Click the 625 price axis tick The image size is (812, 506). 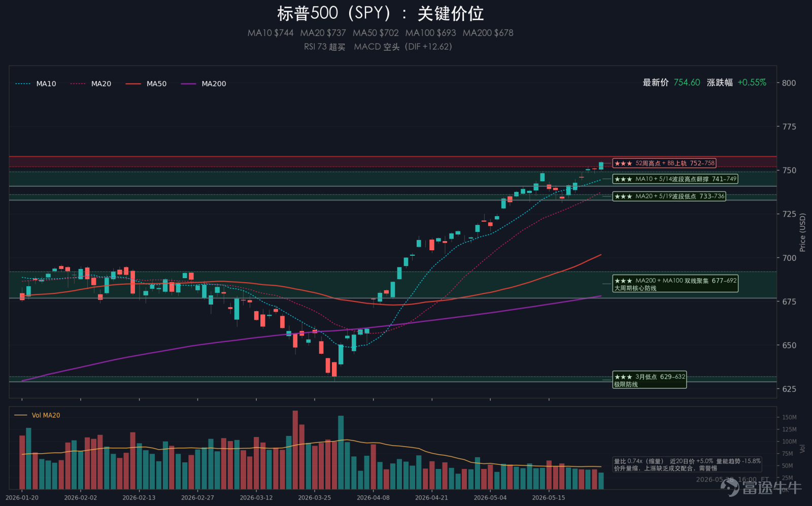click(x=789, y=389)
